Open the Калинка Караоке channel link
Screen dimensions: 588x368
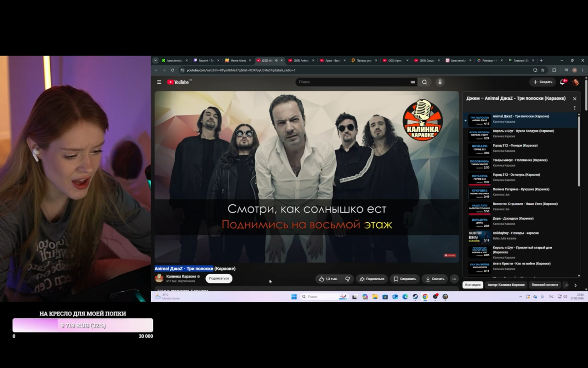click(181, 276)
